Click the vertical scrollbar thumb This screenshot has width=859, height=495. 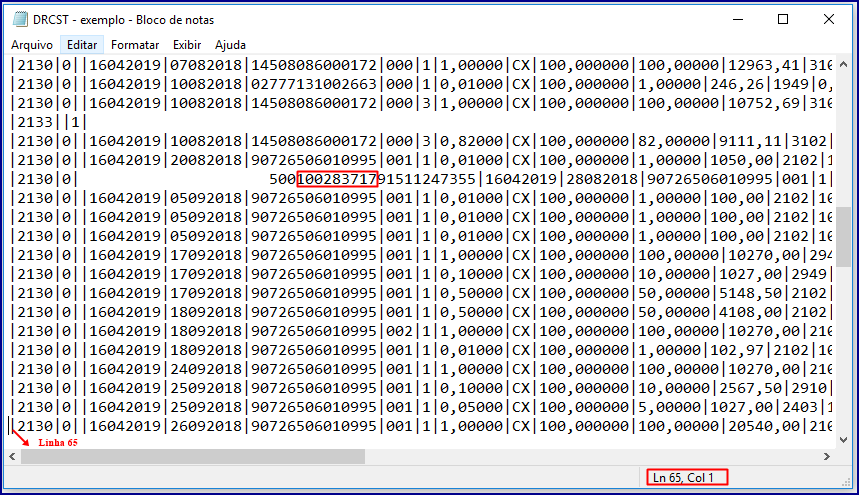click(844, 237)
